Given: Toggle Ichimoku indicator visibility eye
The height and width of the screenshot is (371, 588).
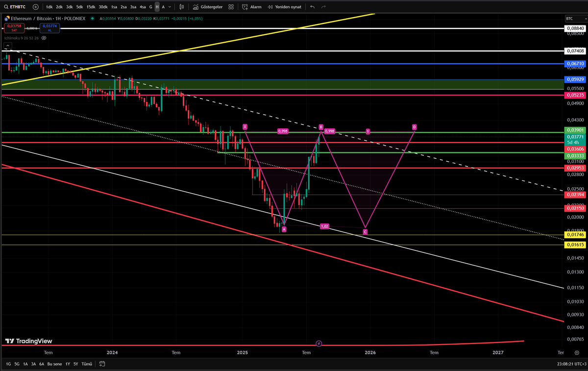Looking at the screenshot, I should pyautogui.click(x=44, y=37).
